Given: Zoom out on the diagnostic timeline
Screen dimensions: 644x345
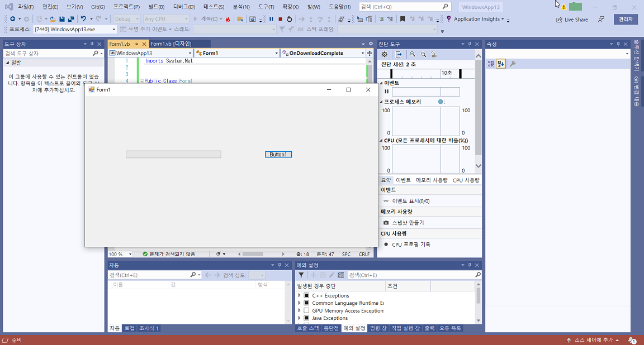Looking at the screenshot, I should coord(423,54).
